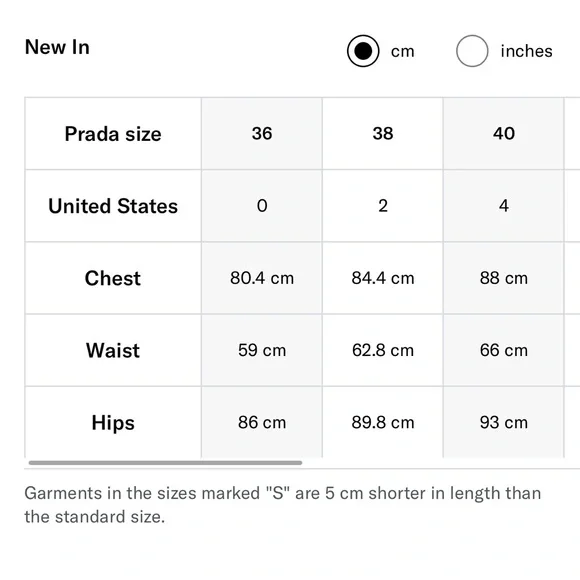The image size is (580, 580).
Task: Click the US size 4 cell
Action: coord(503,206)
